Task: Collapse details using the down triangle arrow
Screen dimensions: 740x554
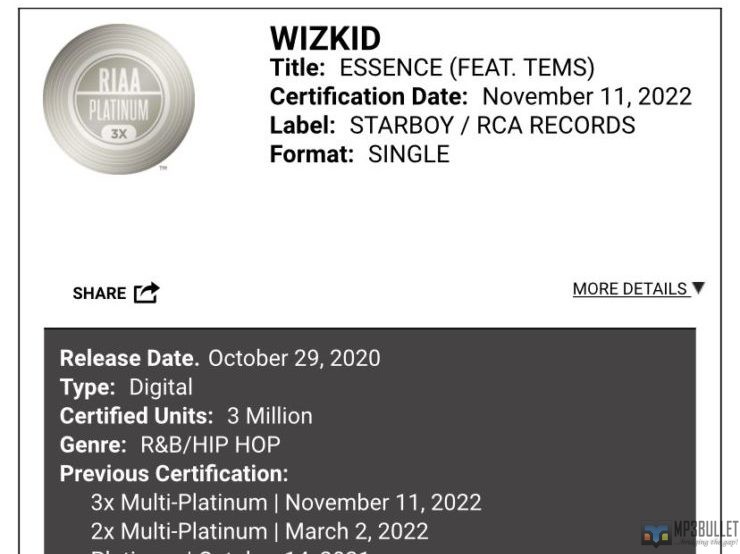Action: point(698,288)
